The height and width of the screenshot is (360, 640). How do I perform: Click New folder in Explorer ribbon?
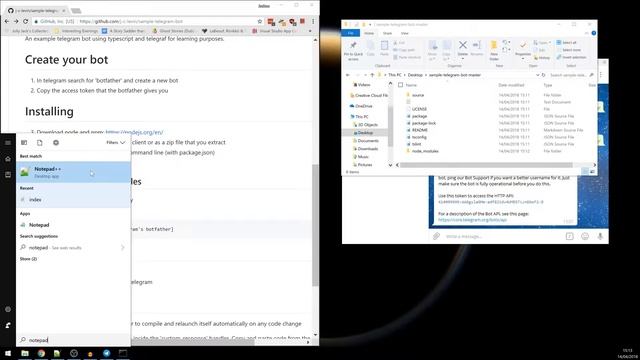point(494,50)
